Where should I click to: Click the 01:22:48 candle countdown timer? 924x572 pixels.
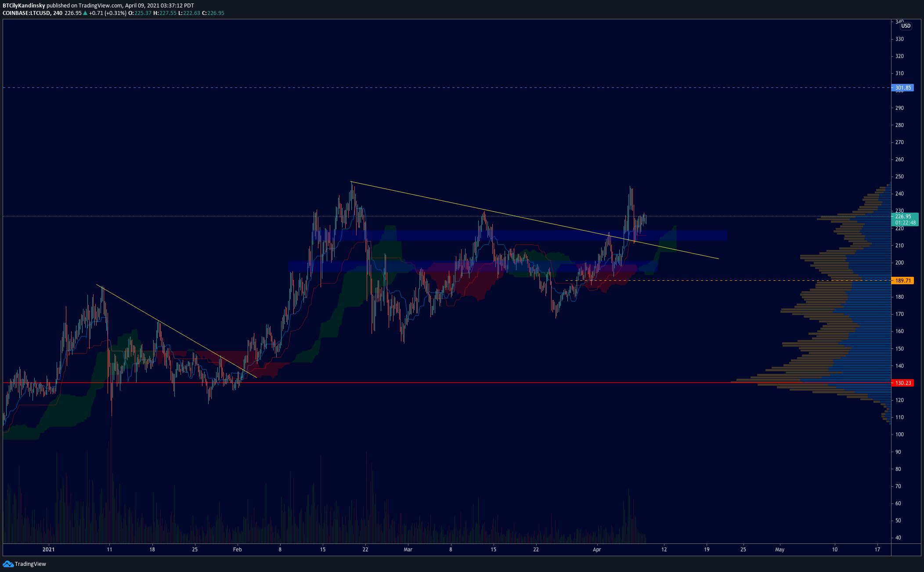pos(906,223)
